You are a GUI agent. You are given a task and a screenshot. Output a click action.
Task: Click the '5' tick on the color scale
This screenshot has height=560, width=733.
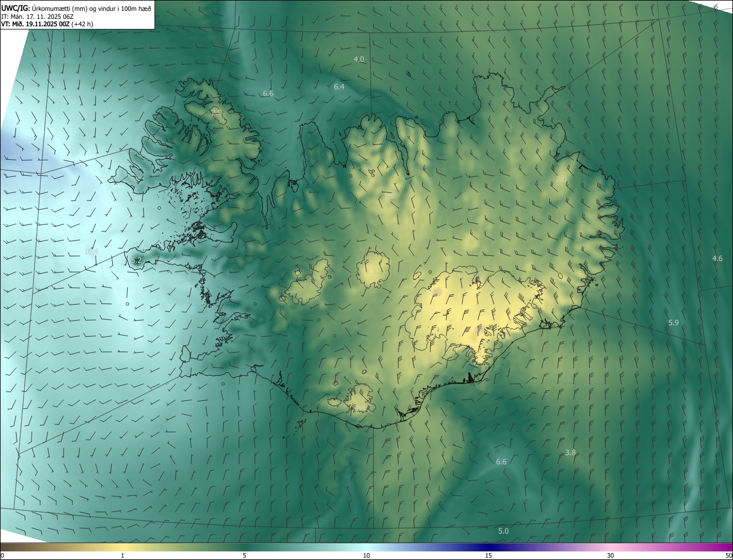pyautogui.click(x=245, y=555)
